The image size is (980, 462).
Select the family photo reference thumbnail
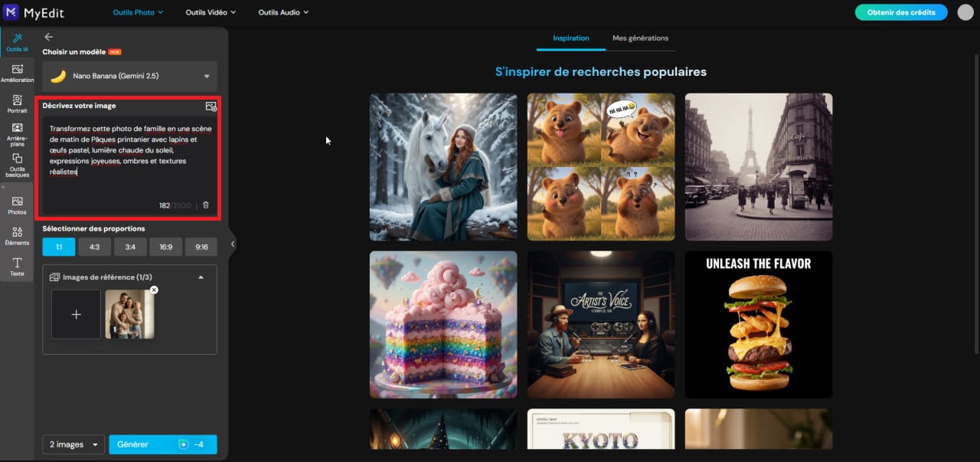(x=129, y=314)
